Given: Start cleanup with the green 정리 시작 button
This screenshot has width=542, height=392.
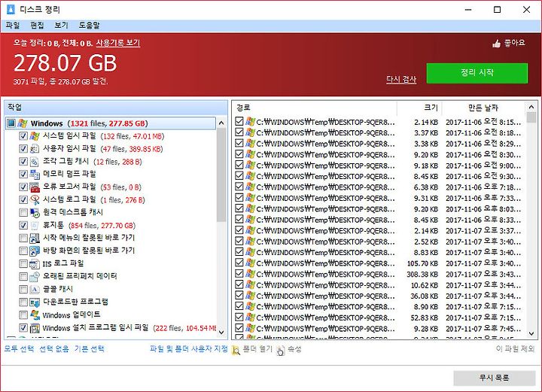Looking at the screenshot, I should (477, 73).
